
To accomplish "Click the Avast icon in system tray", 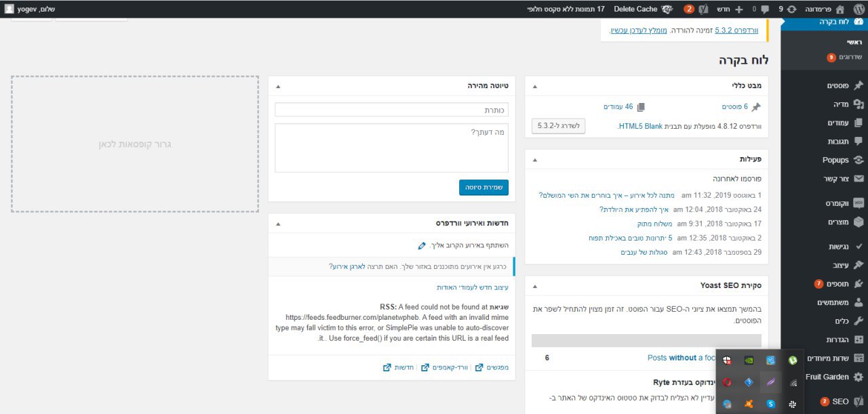I will coord(749,404).
